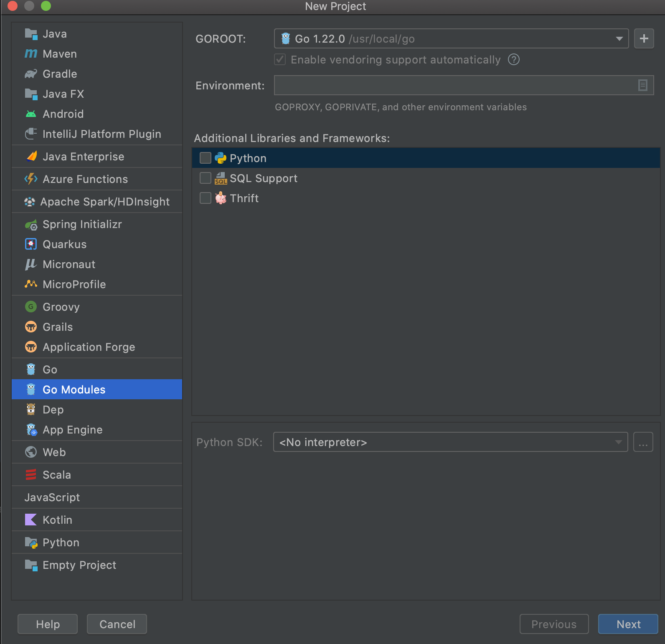The width and height of the screenshot is (665, 644).
Task: Open environment variables editor icon
Action: click(643, 85)
